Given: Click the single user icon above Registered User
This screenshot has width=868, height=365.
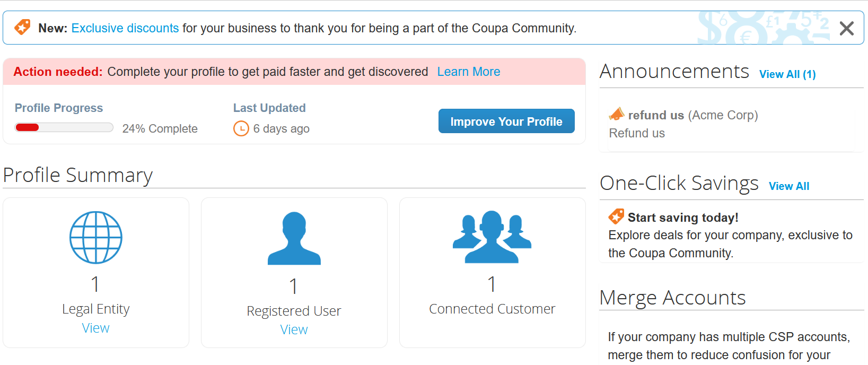Looking at the screenshot, I should (294, 238).
